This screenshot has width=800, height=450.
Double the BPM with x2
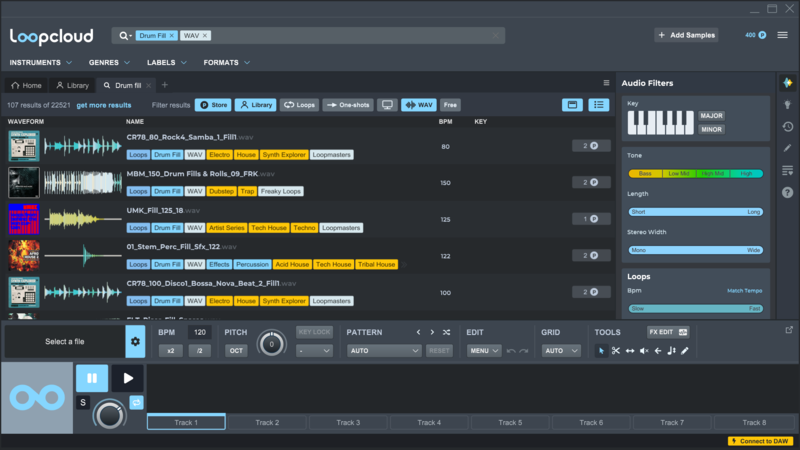pyautogui.click(x=170, y=351)
